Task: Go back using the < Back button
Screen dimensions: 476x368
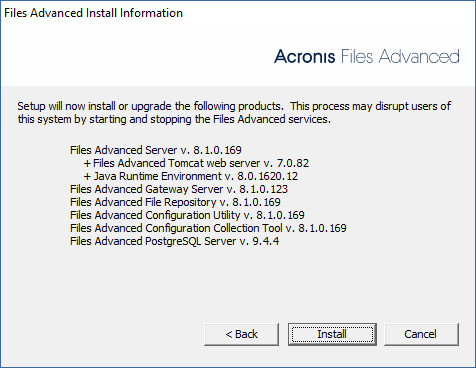Action: [x=241, y=334]
